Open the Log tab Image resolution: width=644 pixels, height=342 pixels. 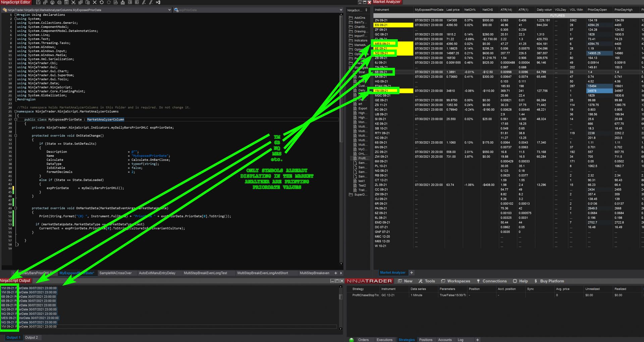[x=461, y=340]
